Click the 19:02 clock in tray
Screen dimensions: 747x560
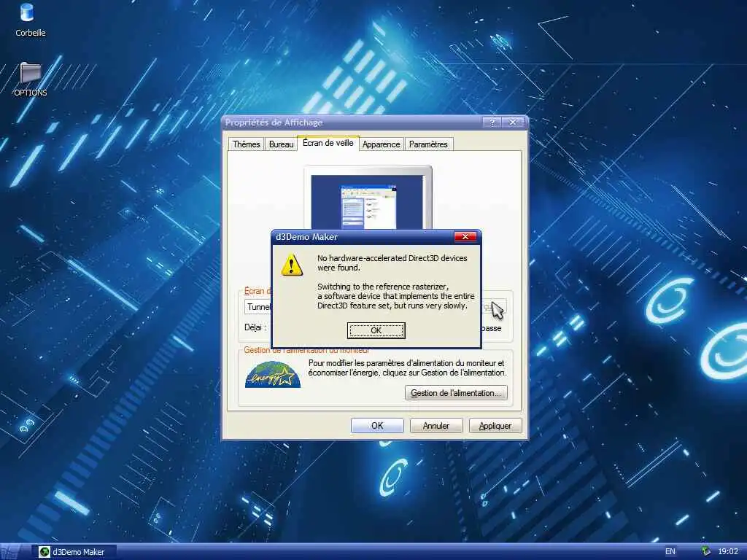point(727,551)
